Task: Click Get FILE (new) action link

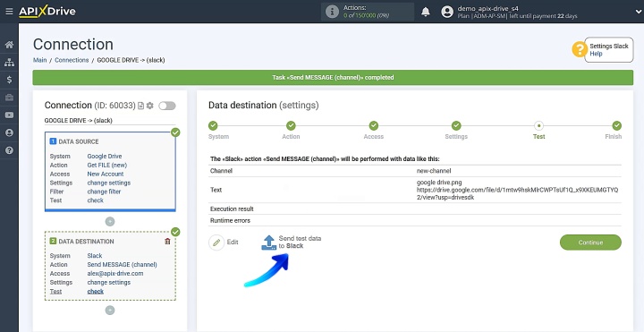Action: pyautogui.click(x=106, y=166)
